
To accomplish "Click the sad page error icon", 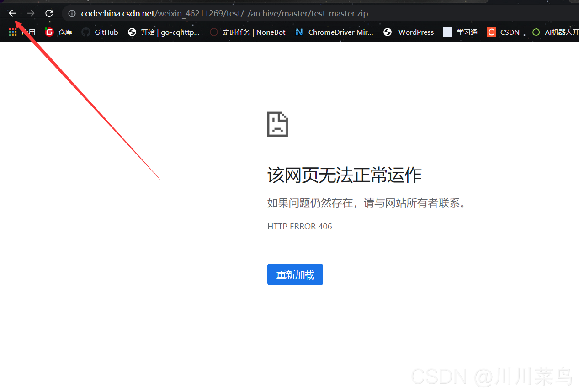I will [x=277, y=124].
